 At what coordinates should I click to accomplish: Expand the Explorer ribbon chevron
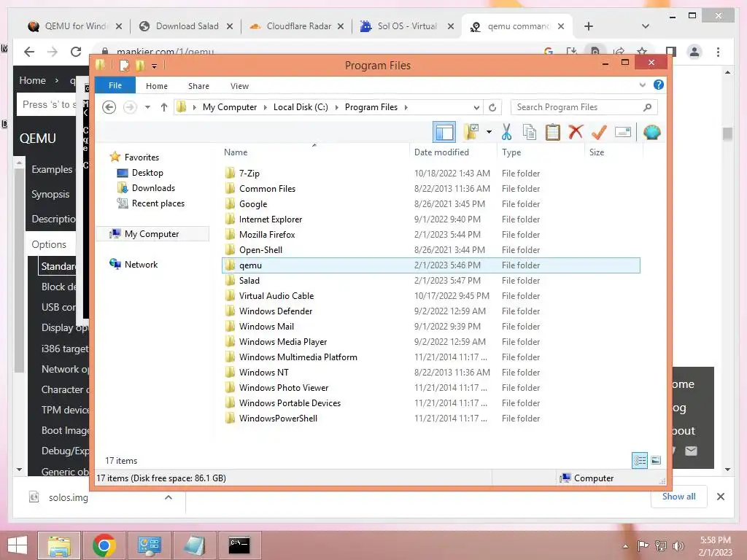(x=642, y=85)
